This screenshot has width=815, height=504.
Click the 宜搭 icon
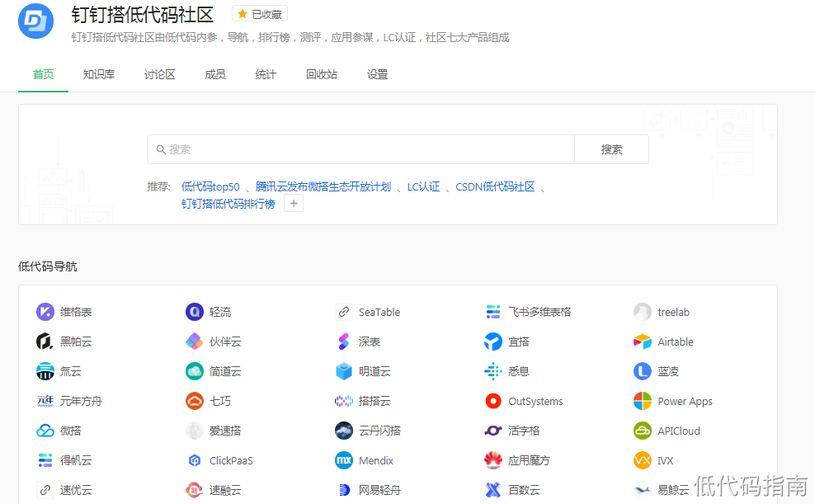click(x=492, y=341)
